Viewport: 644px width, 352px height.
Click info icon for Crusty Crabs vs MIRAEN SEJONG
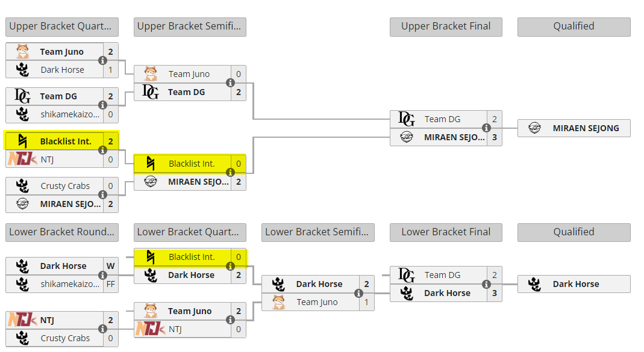click(102, 195)
